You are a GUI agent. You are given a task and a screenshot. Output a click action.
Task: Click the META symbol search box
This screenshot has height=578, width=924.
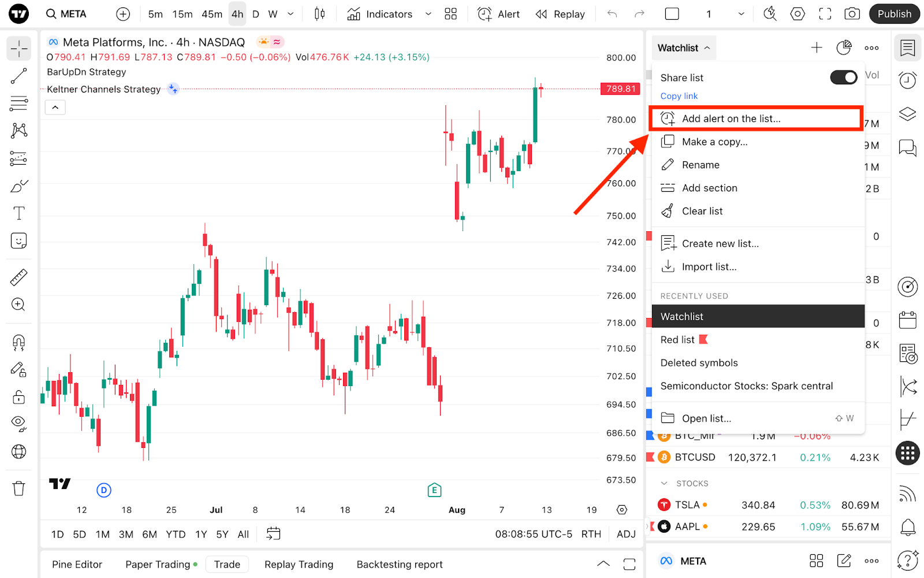tap(66, 14)
